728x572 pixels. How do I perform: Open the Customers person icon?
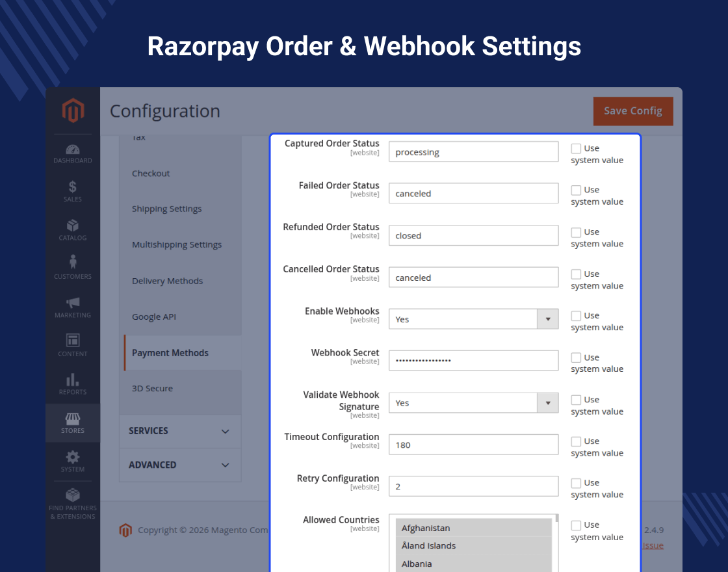tap(73, 262)
